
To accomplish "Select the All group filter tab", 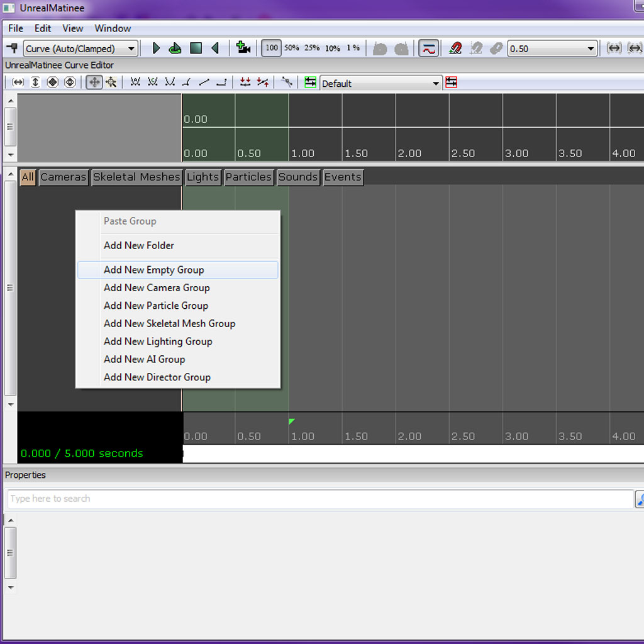I will (x=28, y=177).
